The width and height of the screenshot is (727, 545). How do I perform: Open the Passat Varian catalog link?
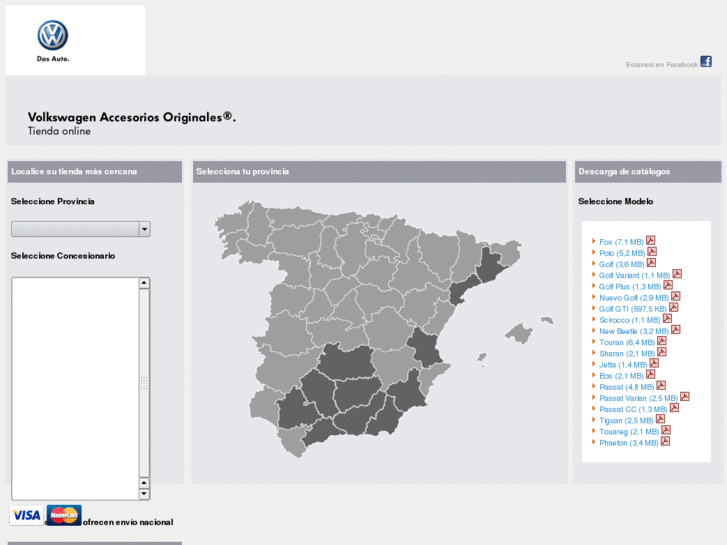click(x=638, y=398)
